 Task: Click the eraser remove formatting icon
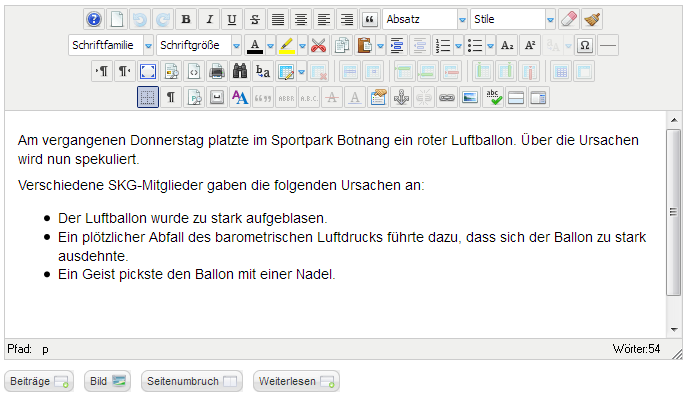tap(568, 19)
